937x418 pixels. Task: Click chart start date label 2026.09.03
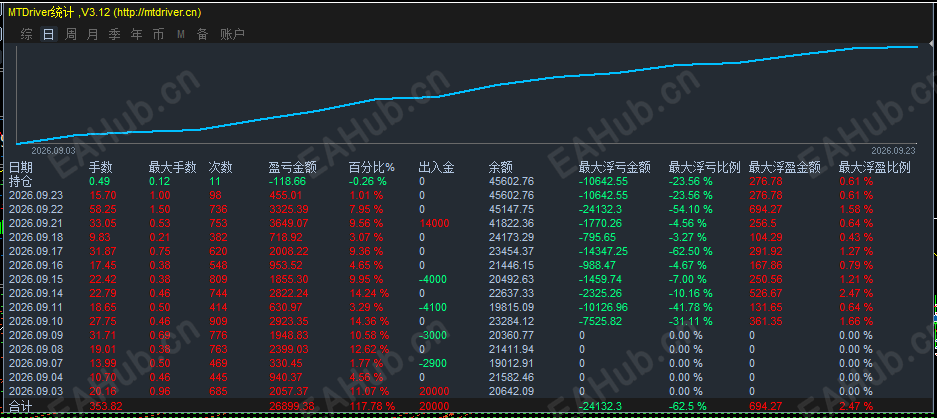click(x=53, y=151)
